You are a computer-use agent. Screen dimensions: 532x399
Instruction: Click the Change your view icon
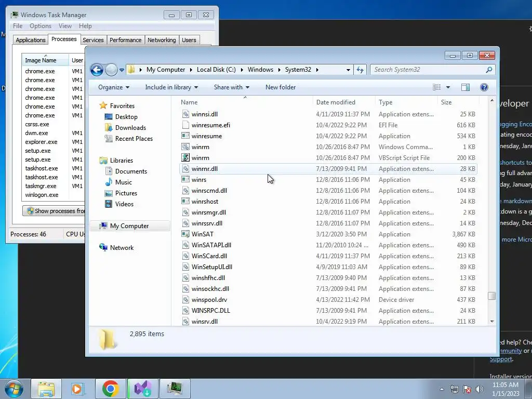point(436,87)
